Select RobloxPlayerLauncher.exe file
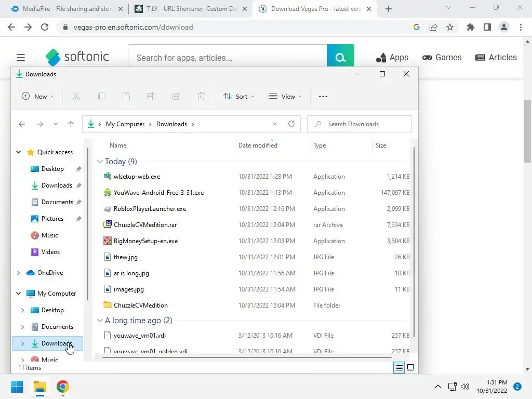 coord(150,209)
